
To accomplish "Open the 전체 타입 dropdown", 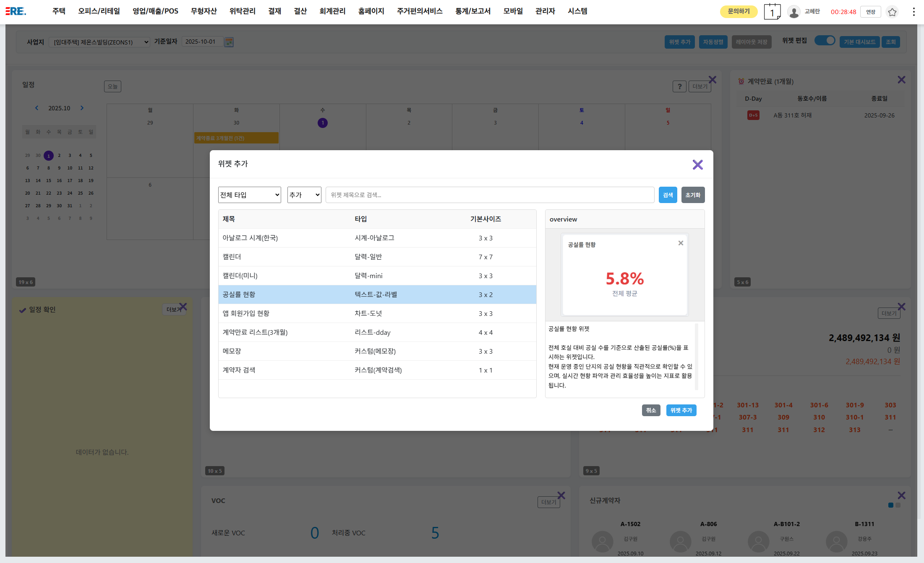I will pyautogui.click(x=249, y=195).
